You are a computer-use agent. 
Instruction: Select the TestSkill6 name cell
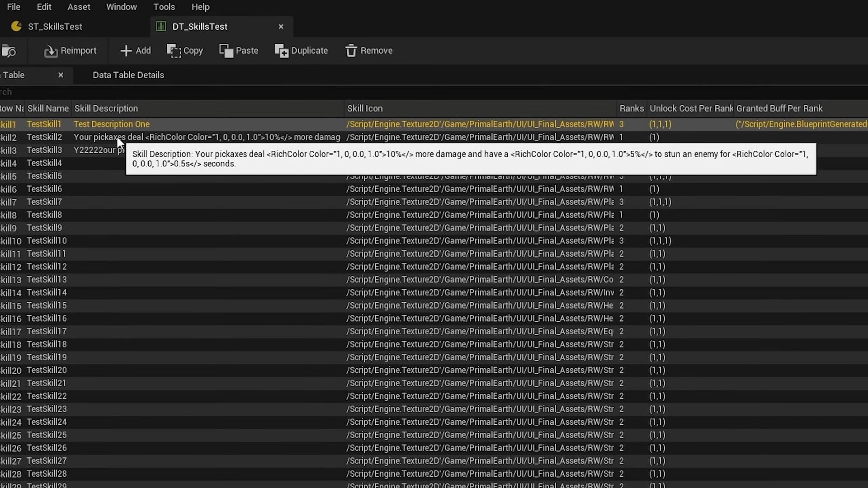(44, 189)
